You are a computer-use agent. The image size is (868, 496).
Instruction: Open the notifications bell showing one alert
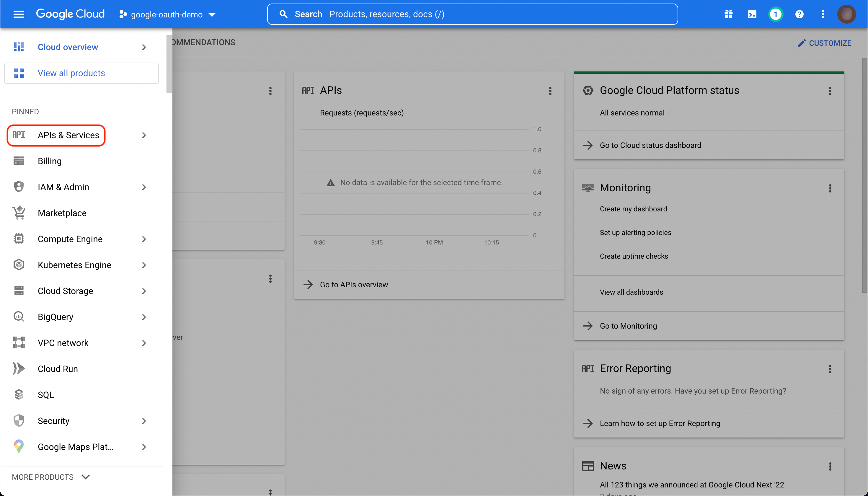(x=776, y=14)
